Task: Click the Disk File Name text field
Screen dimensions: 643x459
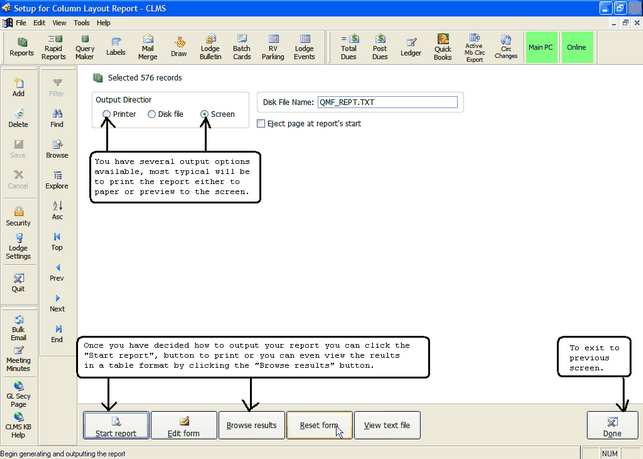Action: (387, 101)
